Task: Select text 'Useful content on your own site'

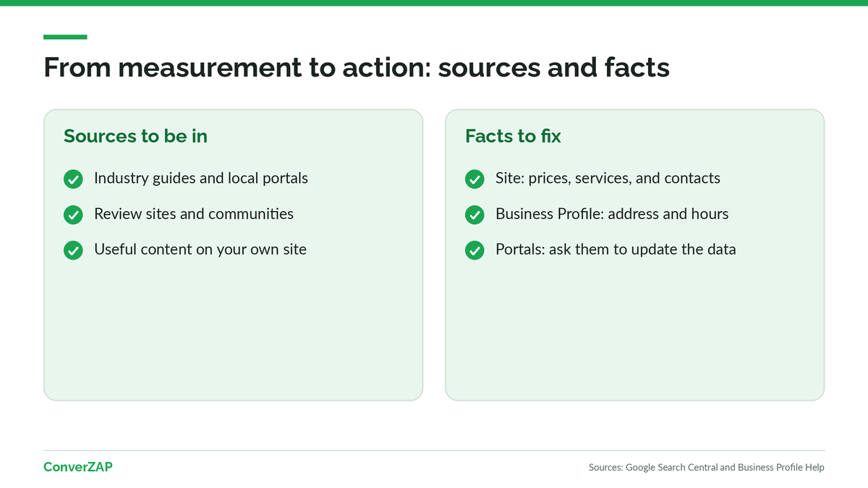Action: pos(200,249)
